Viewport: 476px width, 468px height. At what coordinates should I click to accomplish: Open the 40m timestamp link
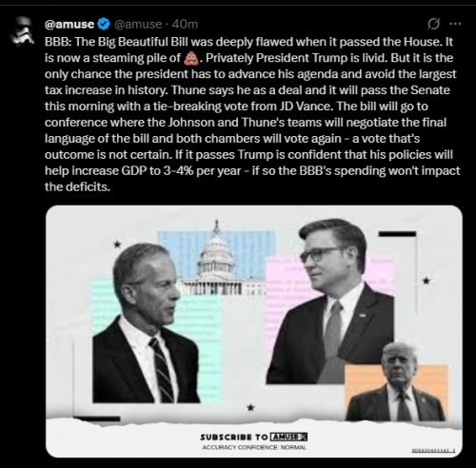click(x=185, y=24)
